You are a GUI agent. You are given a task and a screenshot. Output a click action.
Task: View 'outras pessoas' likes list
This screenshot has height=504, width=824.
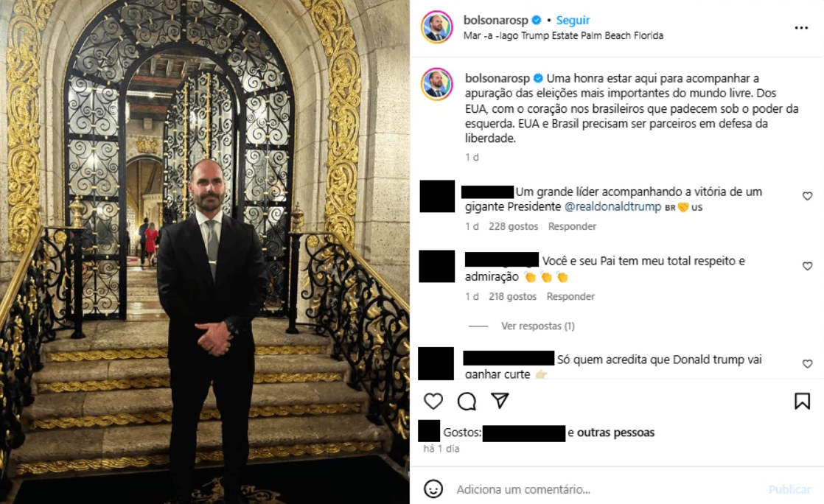pyautogui.click(x=615, y=433)
